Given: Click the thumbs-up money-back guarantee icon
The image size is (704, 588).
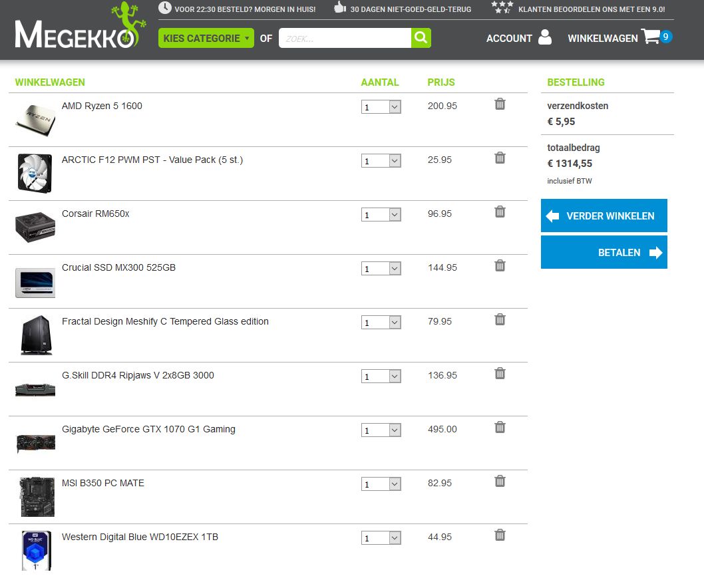Looking at the screenshot, I should pyautogui.click(x=340, y=7).
